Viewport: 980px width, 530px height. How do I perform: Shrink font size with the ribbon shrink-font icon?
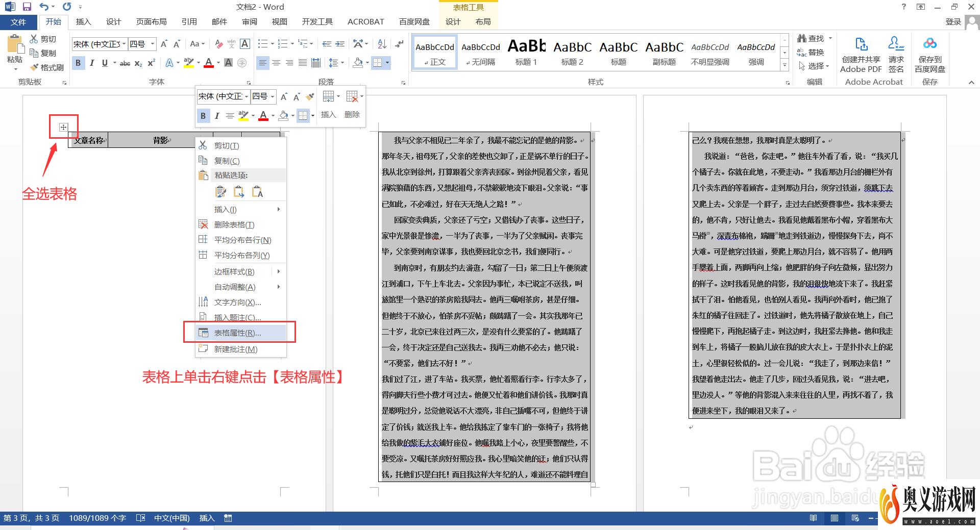[x=177, y=44]
